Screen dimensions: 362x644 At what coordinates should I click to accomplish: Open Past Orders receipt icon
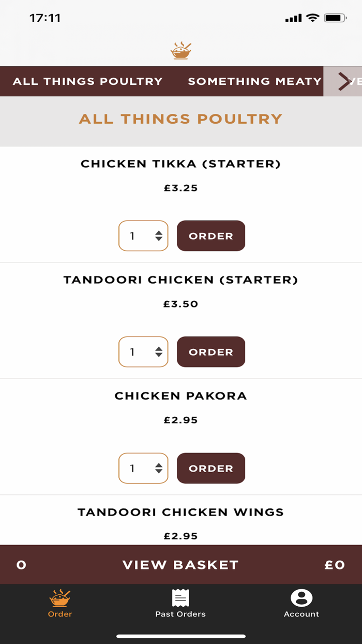click(x=180, y=598)
